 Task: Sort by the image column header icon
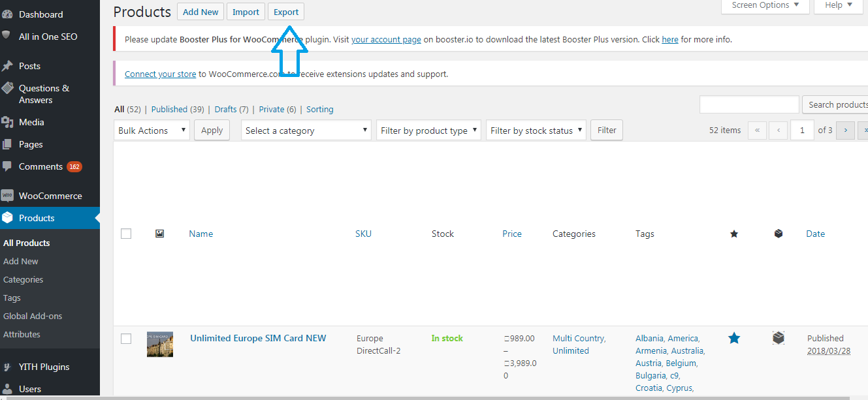tap(159, 234)
